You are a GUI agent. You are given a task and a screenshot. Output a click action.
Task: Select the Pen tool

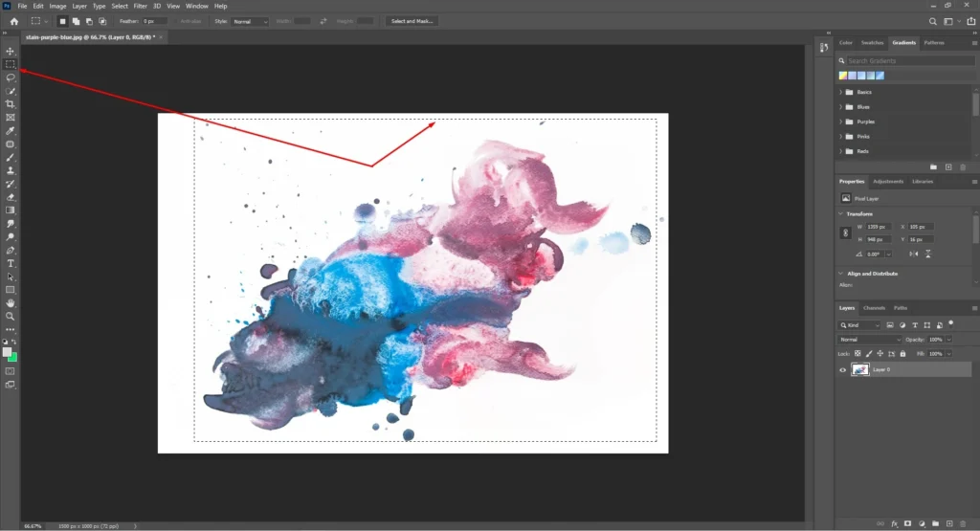(x=10, y=251)
